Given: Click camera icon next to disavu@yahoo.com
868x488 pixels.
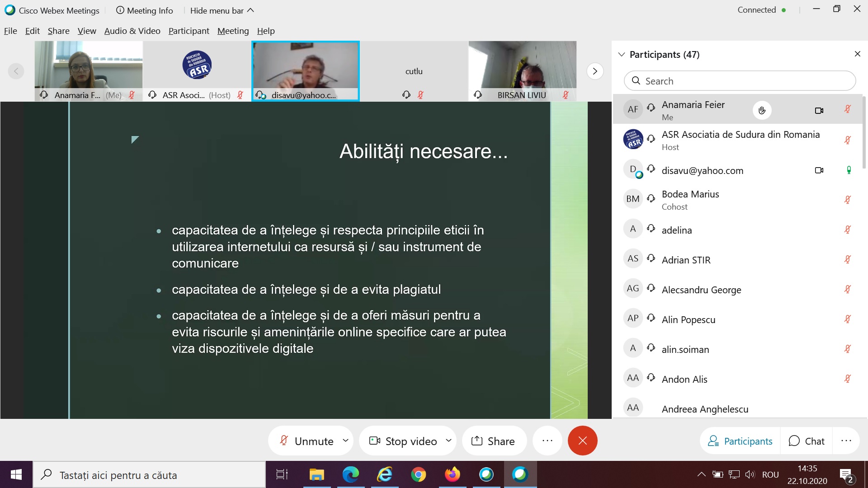Looking at the screenshot, I should (819, 170).
